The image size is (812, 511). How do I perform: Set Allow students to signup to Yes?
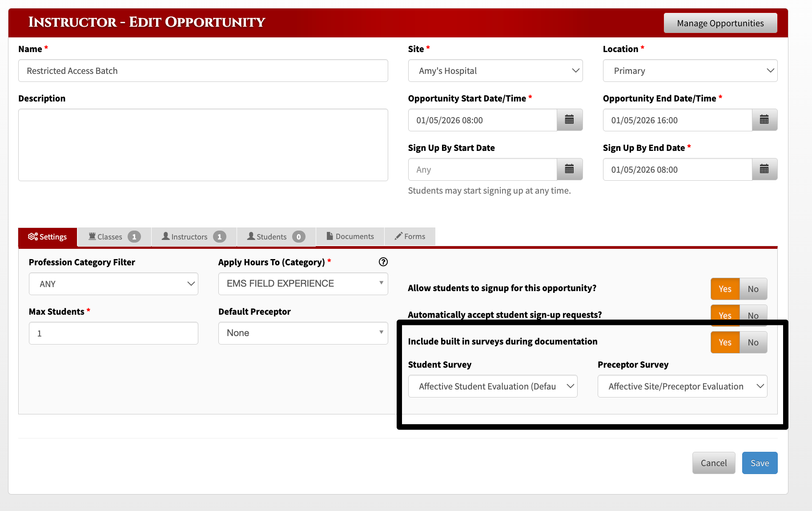coord(725,289)
